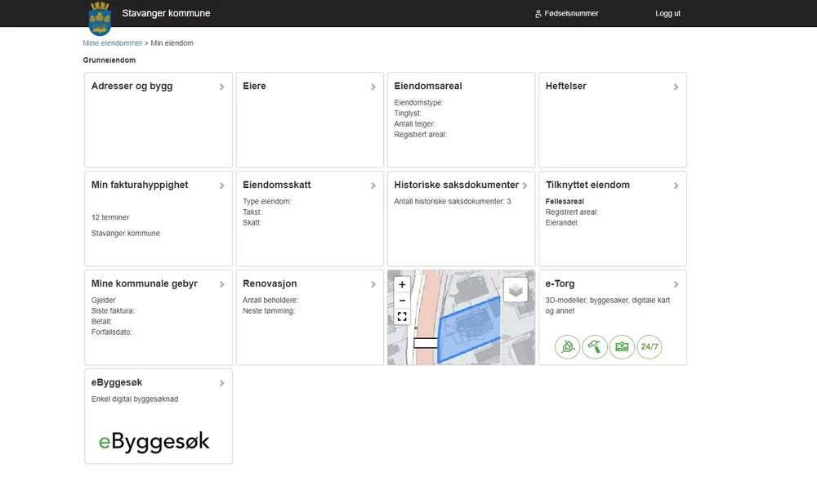The image size is (817, 504).
Task: Zoom out on the property map
Action: 402,301
